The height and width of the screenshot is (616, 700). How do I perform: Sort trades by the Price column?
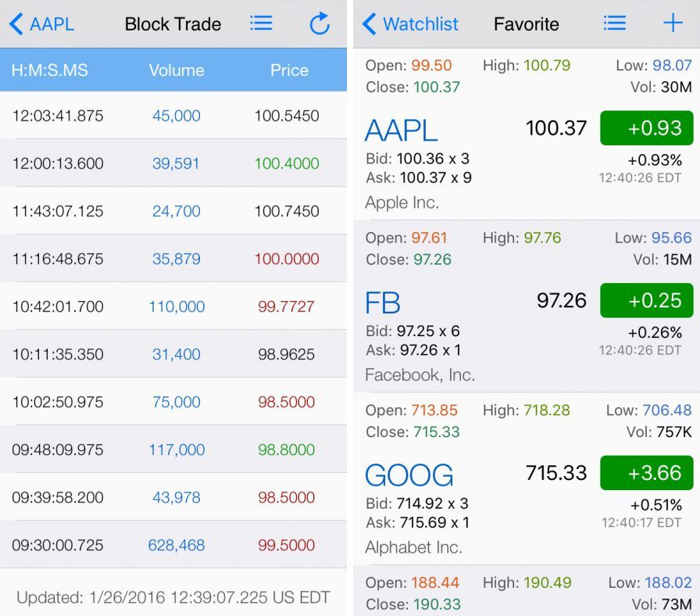coord(289,70)
